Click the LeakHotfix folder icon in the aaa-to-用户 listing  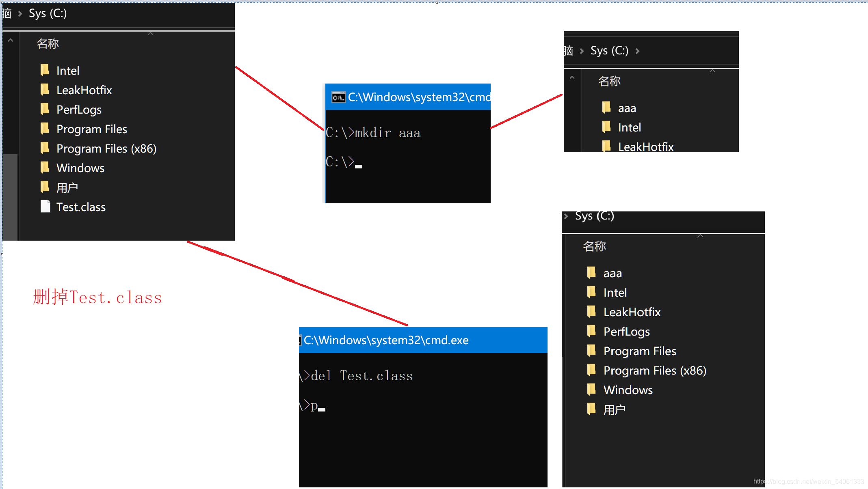[x=592, y=312]
